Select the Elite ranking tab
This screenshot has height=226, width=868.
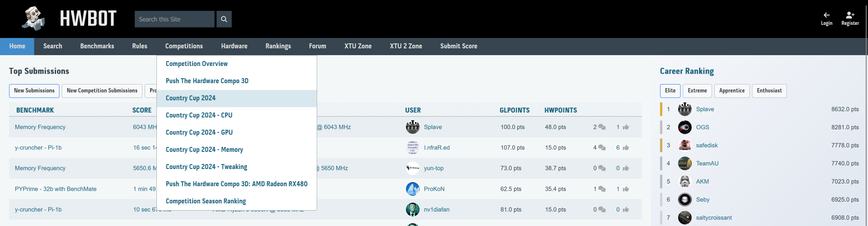[x=670, y=91]
